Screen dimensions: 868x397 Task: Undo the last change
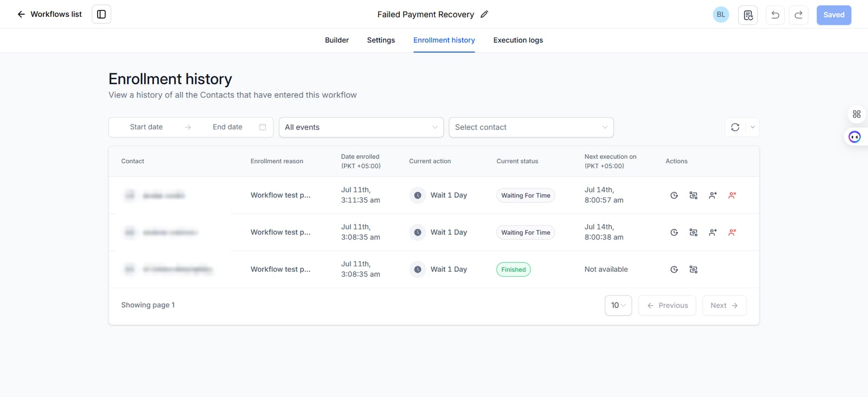(775, 15)
